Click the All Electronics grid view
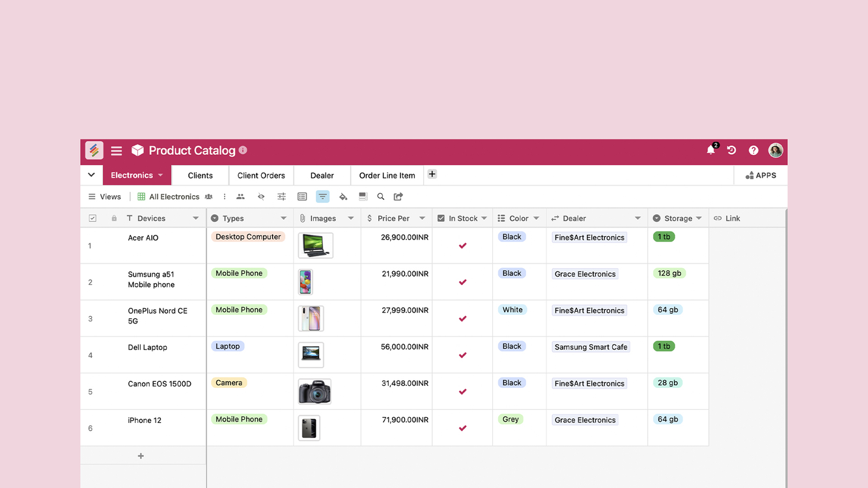This screenshot has width=868, height=488. (x=169, y=197)
